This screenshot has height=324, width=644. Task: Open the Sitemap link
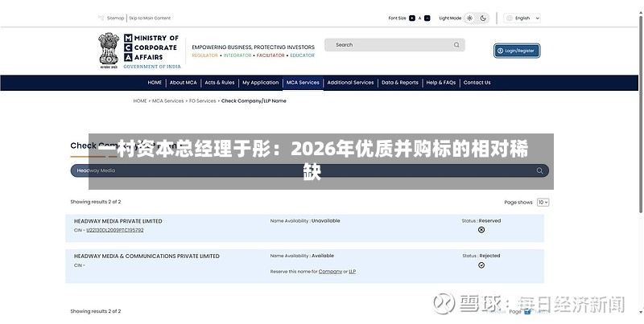tap(115, 18)
